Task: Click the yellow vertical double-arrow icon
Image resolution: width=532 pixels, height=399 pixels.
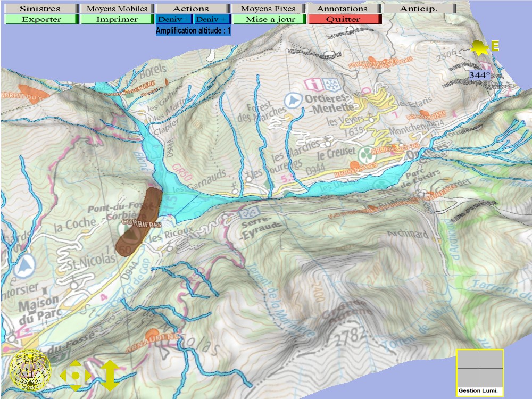Action: click(109, 375)
